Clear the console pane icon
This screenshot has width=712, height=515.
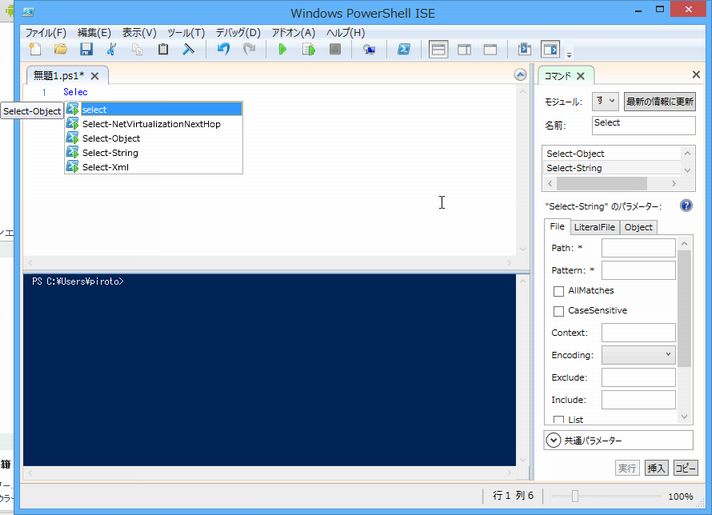tap(188, 49)
